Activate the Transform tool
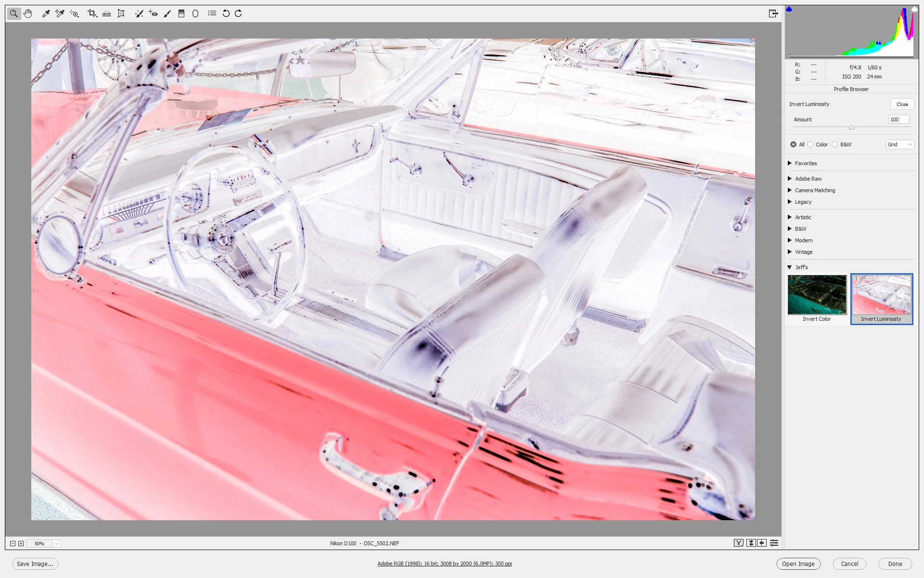This screenshot has height=578, width=924. click(x=121, y=13)
